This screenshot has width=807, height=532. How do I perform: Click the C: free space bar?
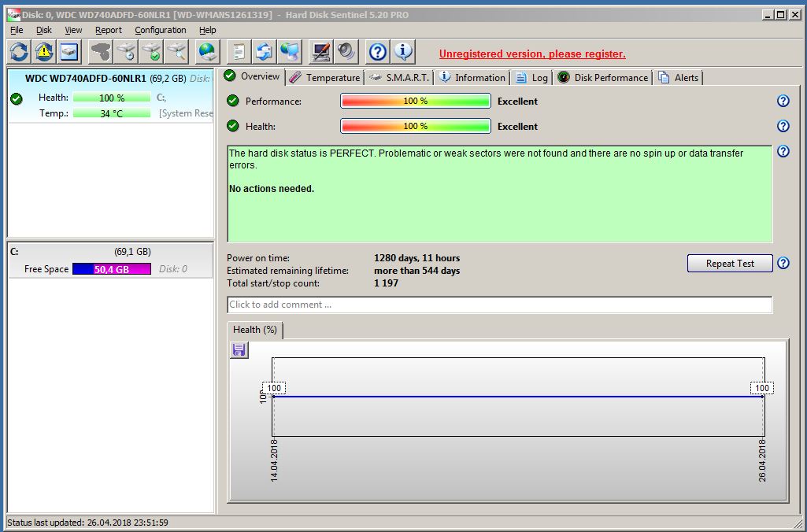(x=111, y=269)
